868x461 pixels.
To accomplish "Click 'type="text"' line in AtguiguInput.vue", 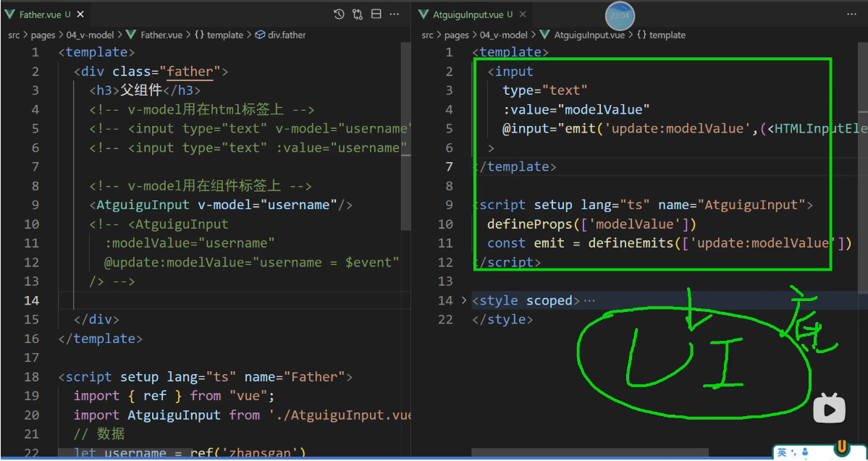I will [544, 90].
